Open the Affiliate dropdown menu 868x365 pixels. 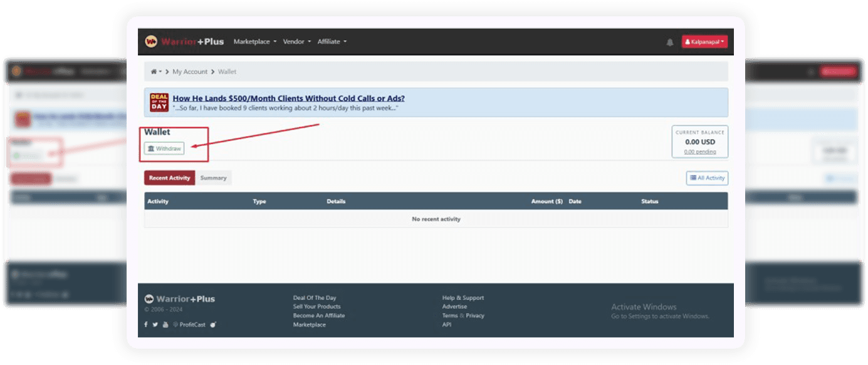pyautogui.click(x=332, y=42)
